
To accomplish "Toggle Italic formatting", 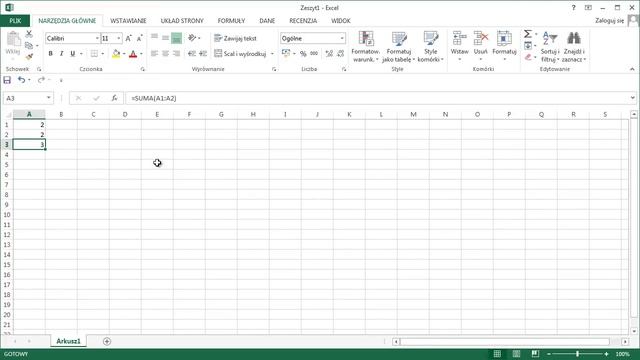I will point(62,53).
